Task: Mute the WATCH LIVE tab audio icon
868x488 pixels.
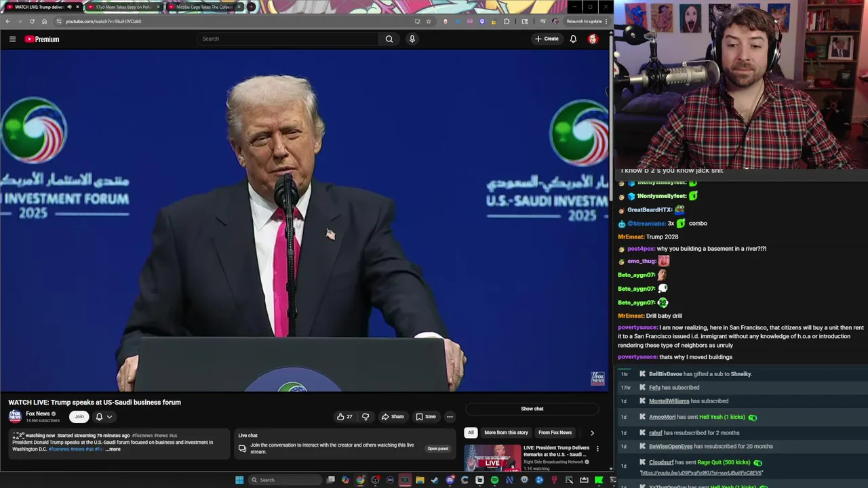Action: click(69, 7)
